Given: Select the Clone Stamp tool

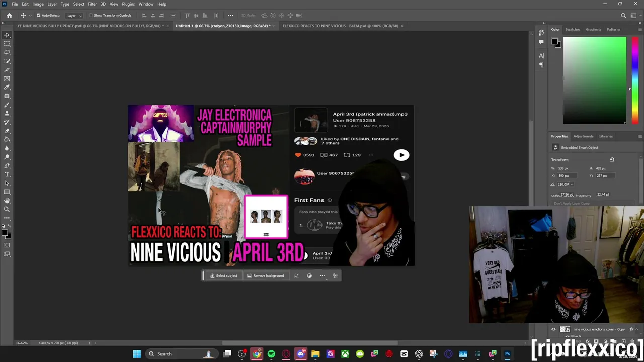Looking at the screenshot, I should pyautogui.click(x=7, y=114).
